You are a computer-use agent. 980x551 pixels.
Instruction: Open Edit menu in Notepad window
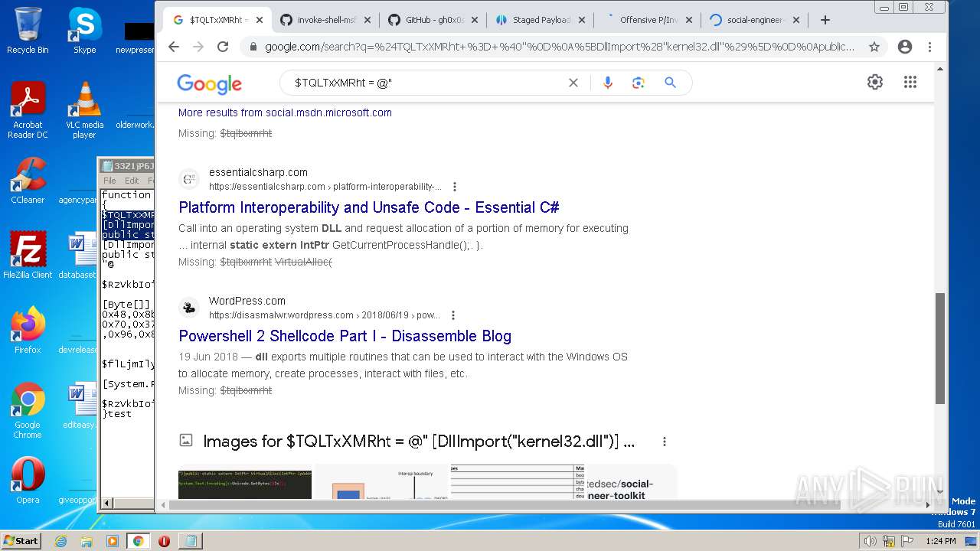[x=132, y=181]
